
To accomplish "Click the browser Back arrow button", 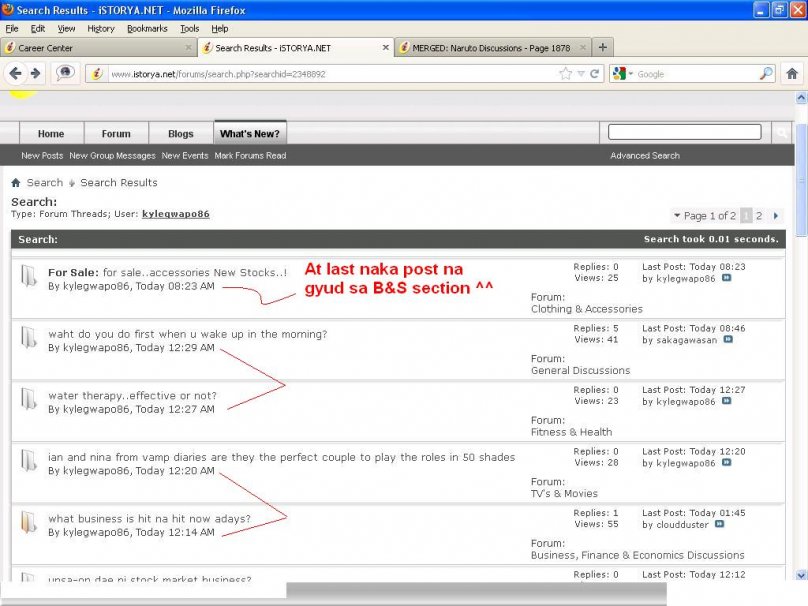I will (x=15, y=73).
